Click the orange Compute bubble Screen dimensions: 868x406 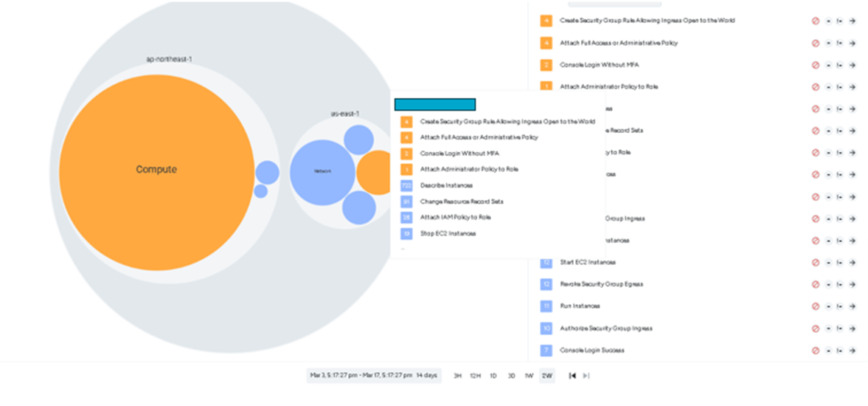(156, 170)
